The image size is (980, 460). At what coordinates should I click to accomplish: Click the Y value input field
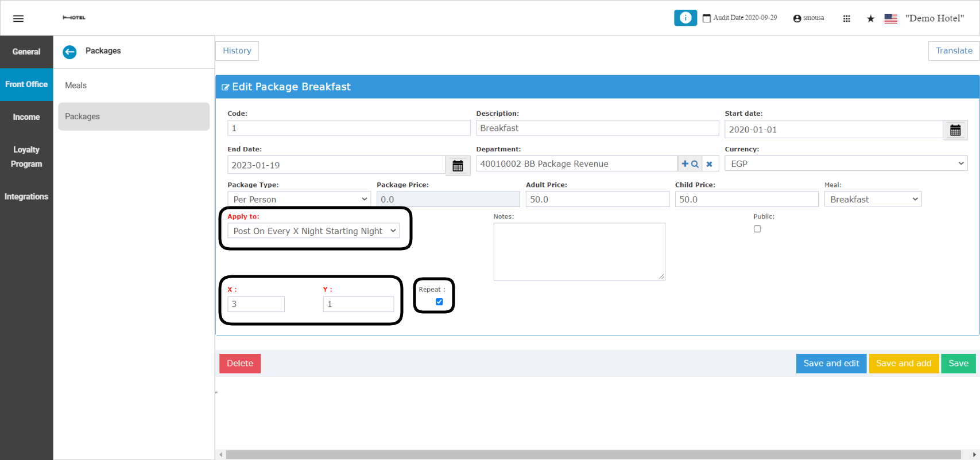click(x=358, y=304)
